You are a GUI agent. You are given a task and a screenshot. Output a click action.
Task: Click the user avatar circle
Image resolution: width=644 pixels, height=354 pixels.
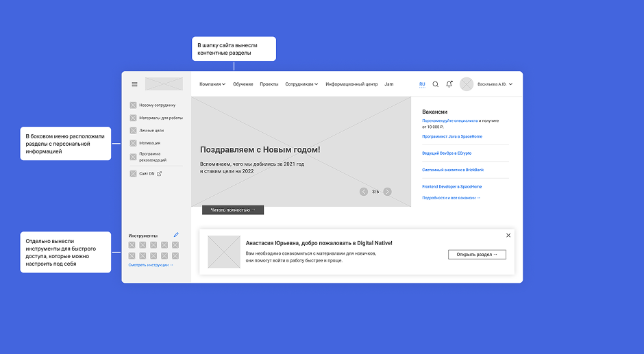pos(467,84)
